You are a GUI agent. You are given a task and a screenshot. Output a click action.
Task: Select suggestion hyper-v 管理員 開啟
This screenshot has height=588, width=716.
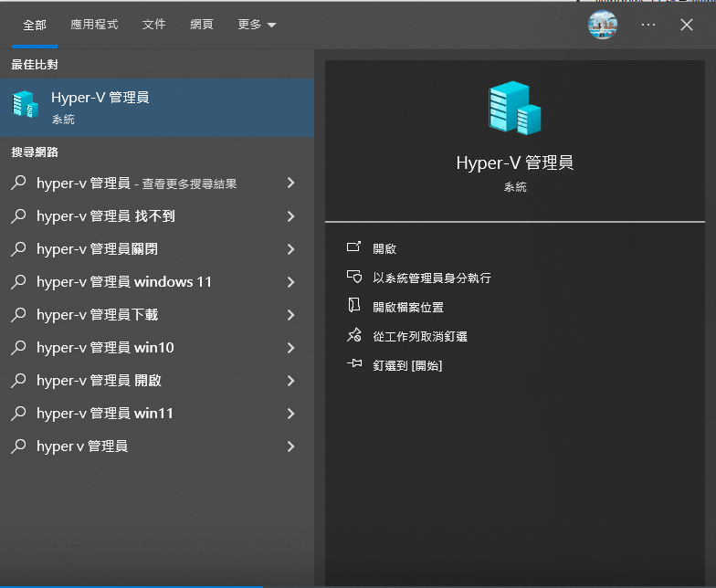(157, 380)
